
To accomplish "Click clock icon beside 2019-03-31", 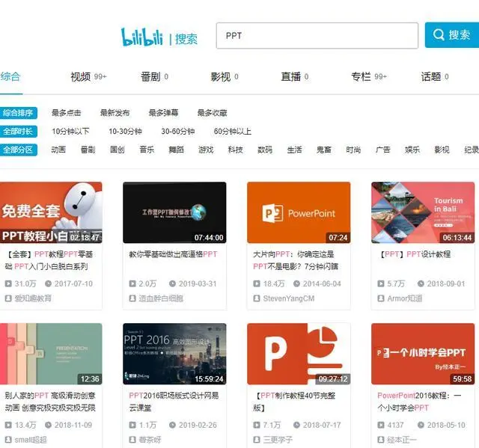I will pyautogui.click(x=173, y=283).
